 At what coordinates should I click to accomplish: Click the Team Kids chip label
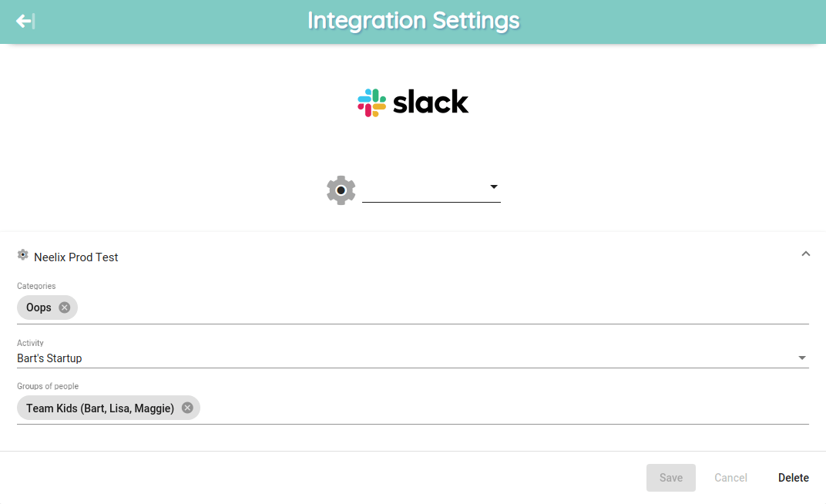tap(100, 408)
